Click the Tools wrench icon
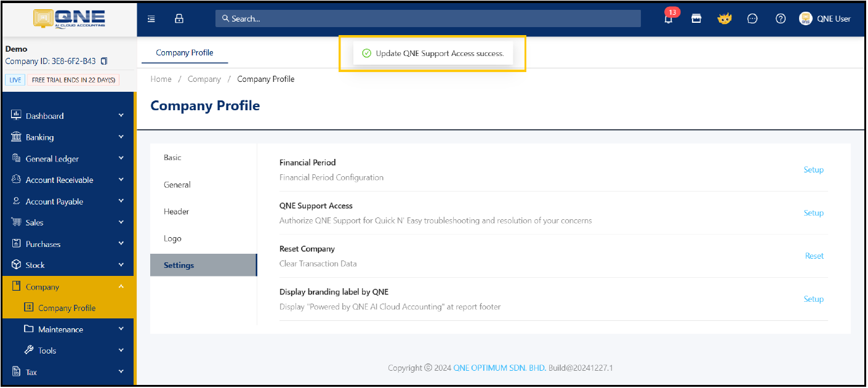 click(x=28, y=350)
